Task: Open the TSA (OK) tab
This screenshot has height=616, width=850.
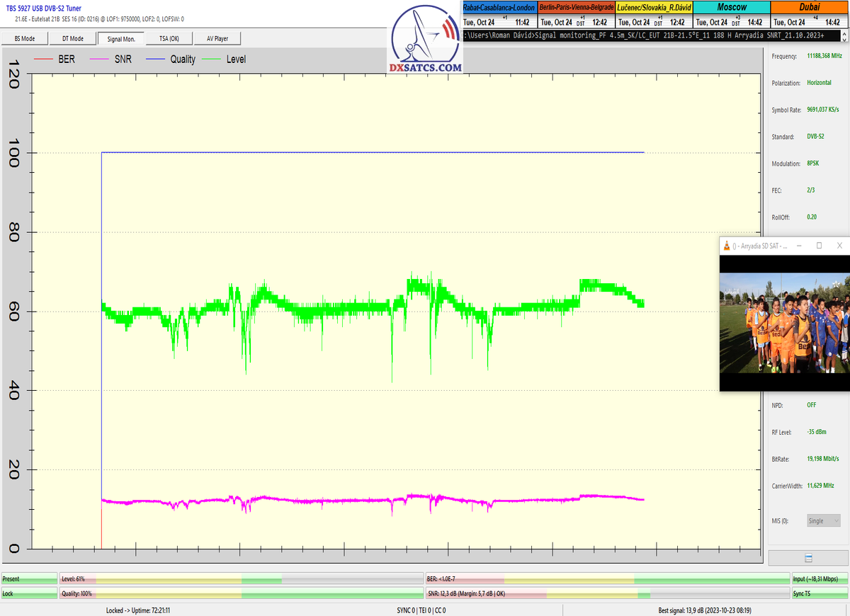Action: (169, 39)
